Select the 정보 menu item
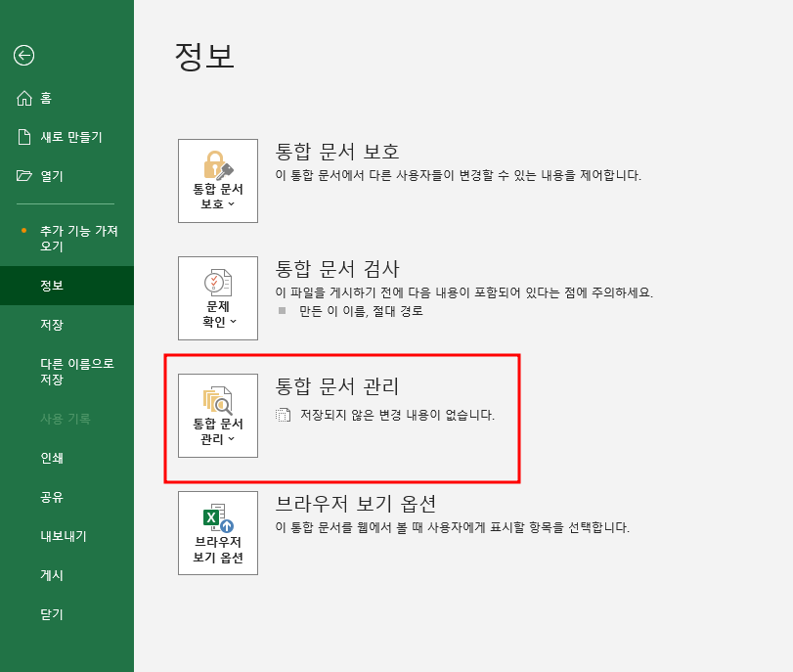The height and width of the screenshot is (672, 793). [51, 287]
